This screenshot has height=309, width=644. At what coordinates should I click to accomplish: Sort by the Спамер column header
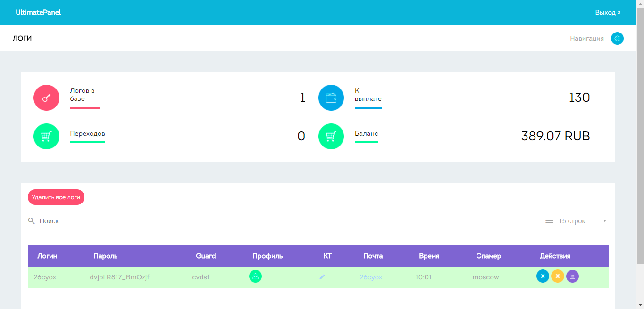pos(489,256)
